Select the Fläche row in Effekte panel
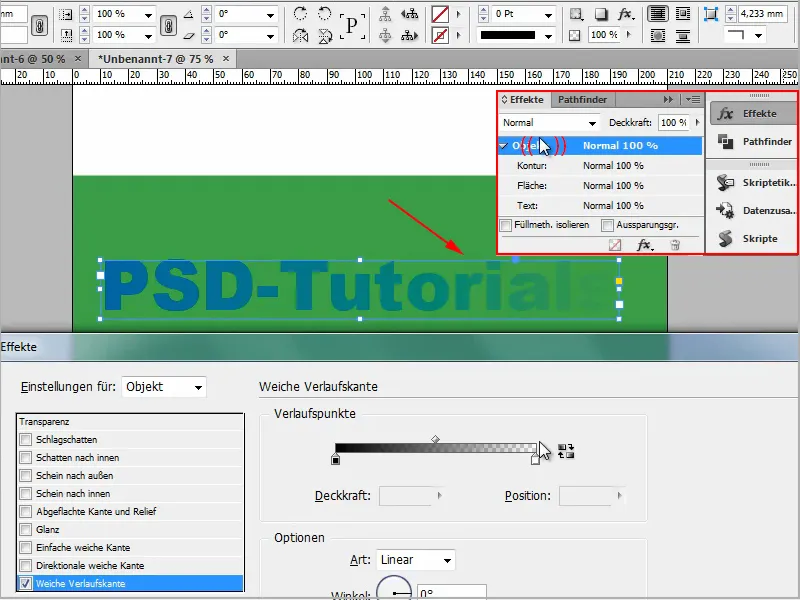The height and width of the screenshot is (600, 800). pyautogui.click(x=601, y=186)
